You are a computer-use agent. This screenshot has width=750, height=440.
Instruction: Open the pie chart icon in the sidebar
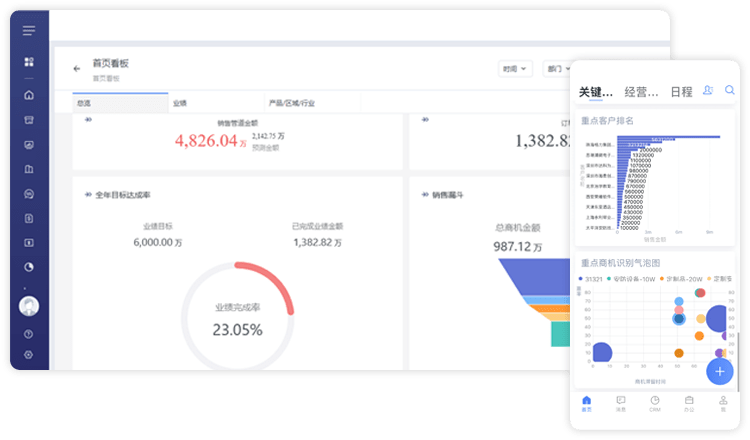pos(29,267)
